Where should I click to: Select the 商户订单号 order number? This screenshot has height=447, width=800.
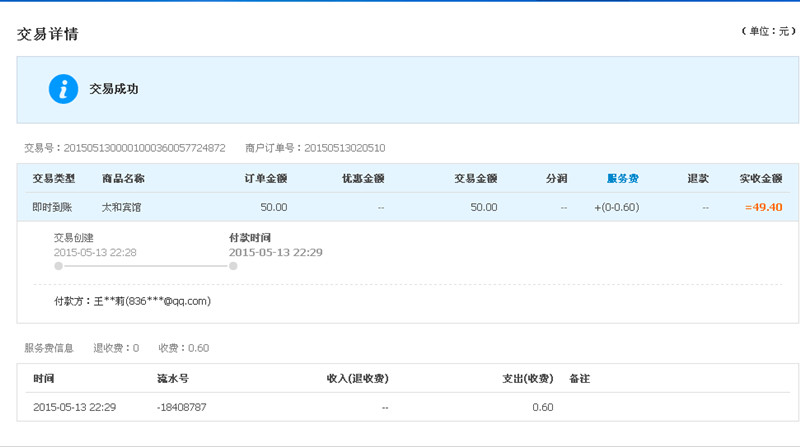tap(345, 148)
